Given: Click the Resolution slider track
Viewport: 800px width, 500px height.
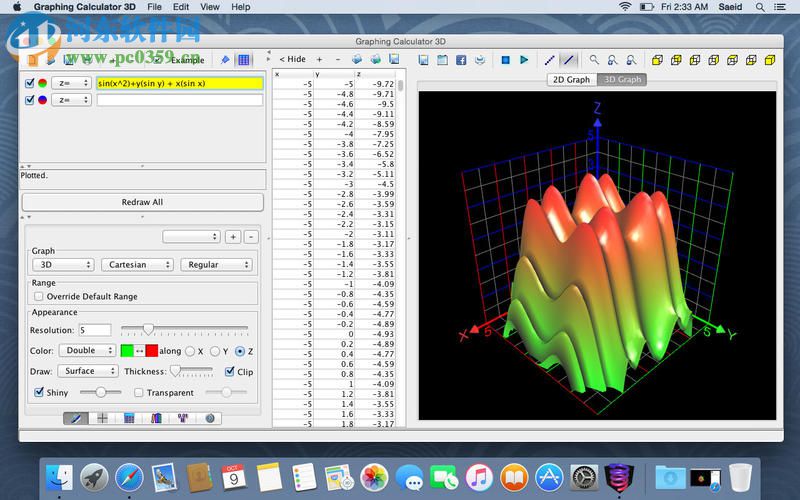Looking at the screenshot, I should point(184,330).
